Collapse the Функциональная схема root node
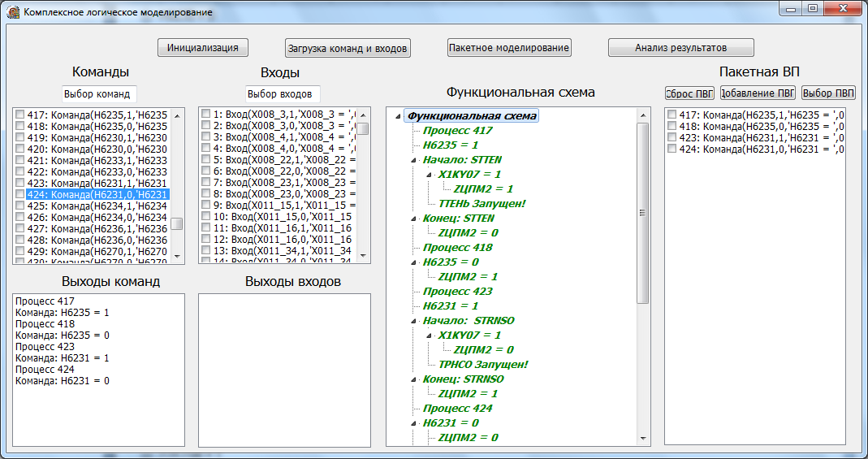Image resolution: width=868 pixels, height=459 pixels. tap(399, 116)
